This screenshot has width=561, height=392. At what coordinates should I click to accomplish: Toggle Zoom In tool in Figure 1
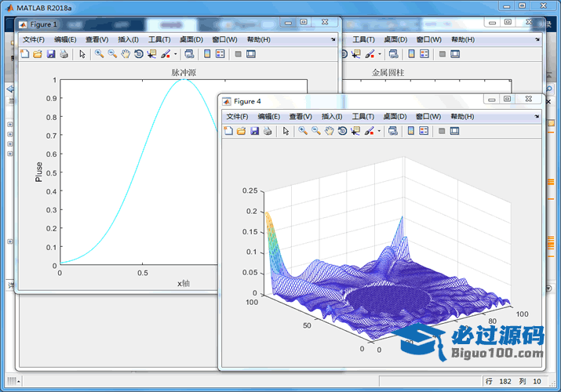[x=99, y=54]
